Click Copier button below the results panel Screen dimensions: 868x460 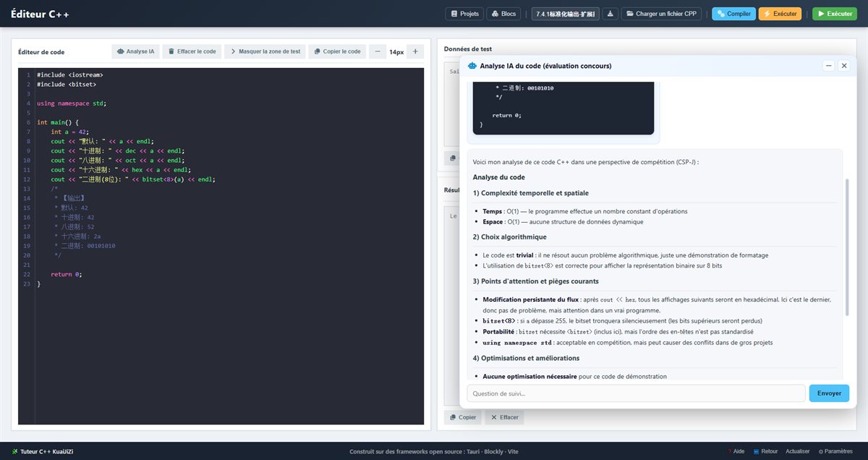coord(463,417)
